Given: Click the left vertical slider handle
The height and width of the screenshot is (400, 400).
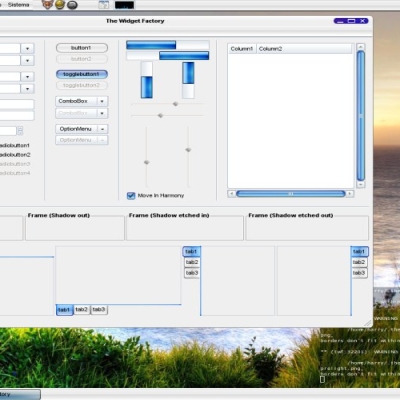Looking at the screenshot, I should [x=146, y=162].
